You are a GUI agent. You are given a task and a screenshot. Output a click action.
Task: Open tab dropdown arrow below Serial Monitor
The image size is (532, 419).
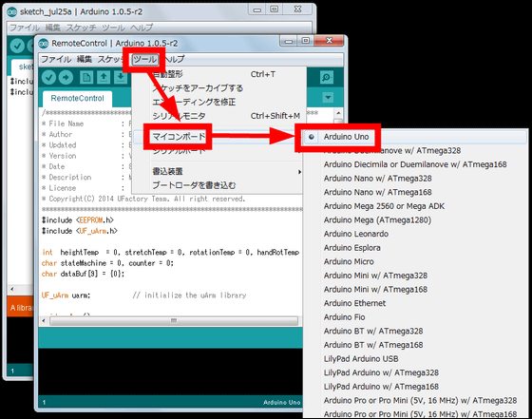click(x=328, y=98)
